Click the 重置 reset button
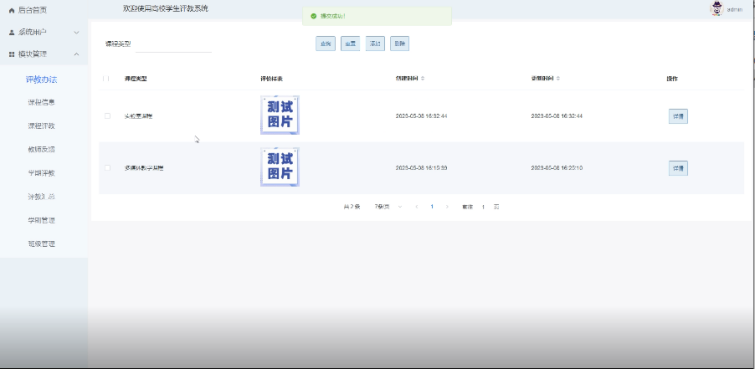 [350, 43]
